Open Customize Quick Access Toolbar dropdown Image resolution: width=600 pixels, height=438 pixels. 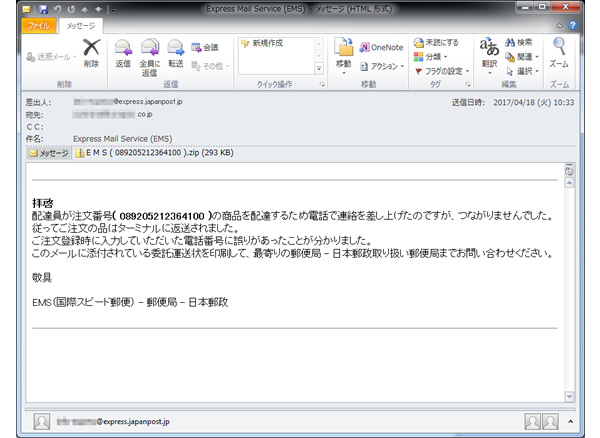112,9
